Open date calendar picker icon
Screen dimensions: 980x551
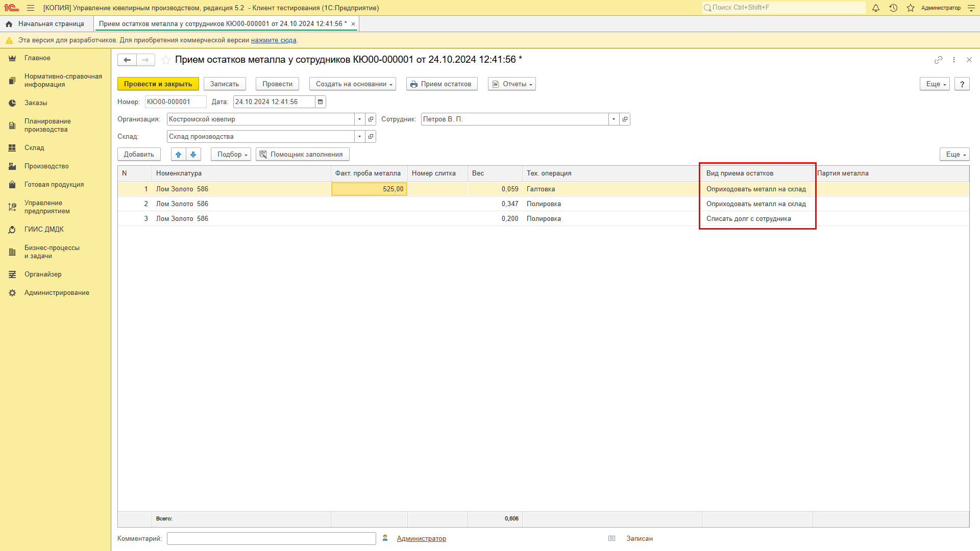click(x=321, y=102)
